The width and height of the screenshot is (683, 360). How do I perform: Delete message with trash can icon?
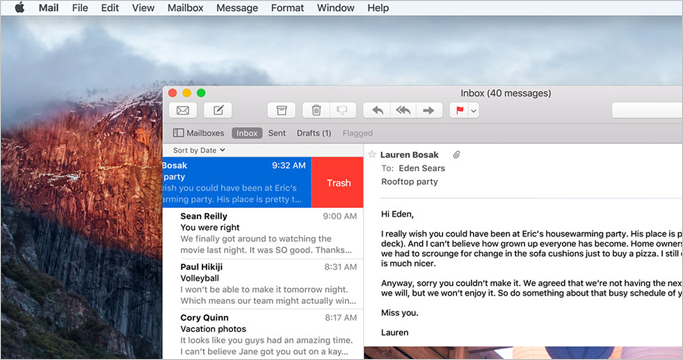(x=316, y=110)
